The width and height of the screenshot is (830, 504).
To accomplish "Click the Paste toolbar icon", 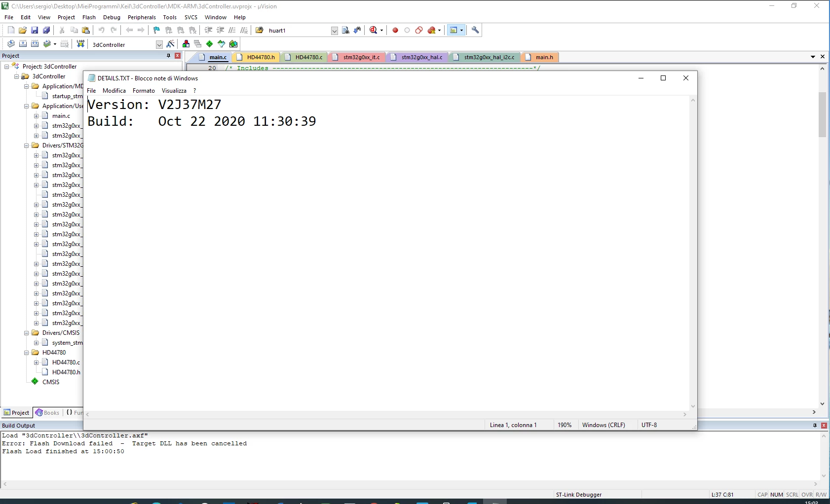I will click(86, 30).
